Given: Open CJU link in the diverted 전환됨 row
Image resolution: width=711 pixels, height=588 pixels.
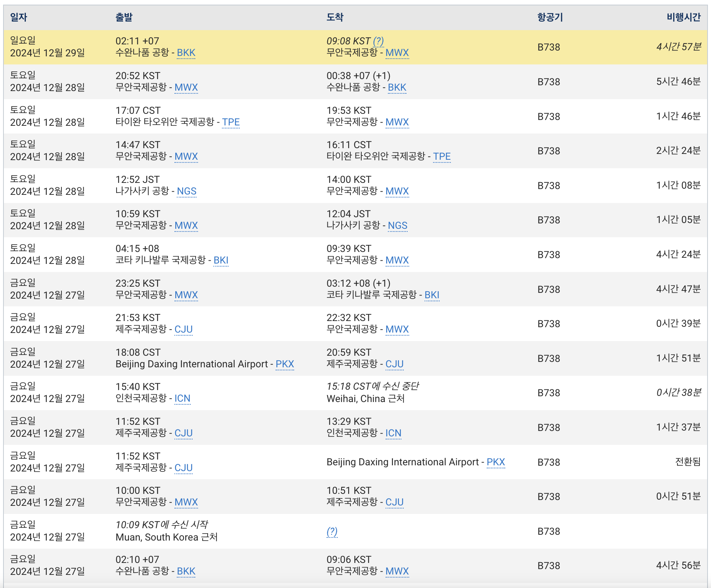Looking at the screenshot, I should 184,468.
